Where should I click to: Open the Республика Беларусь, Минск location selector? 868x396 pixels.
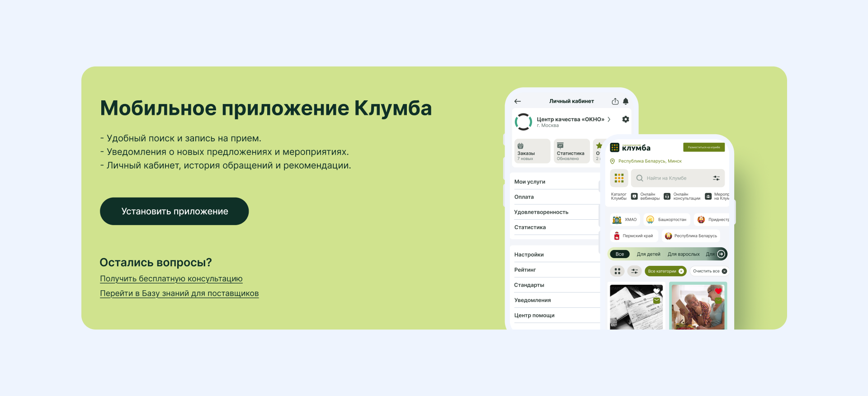click(649, 161)
